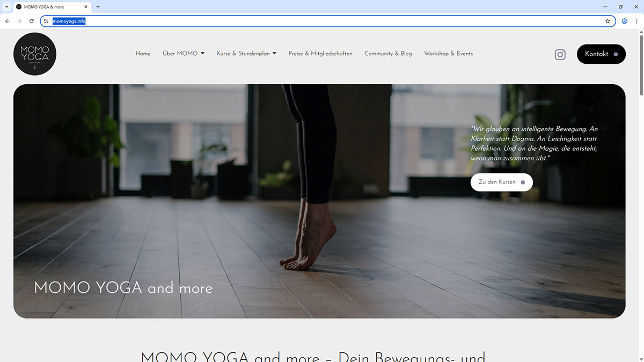Screen dimensions: 644x362
Task: Click the Kontakt button
Action: click(601, 54)
